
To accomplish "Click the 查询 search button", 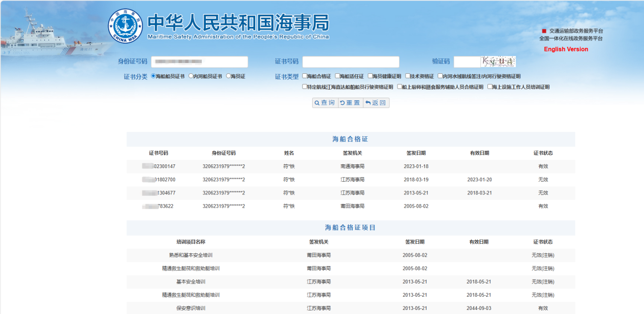I will [325, 103].
